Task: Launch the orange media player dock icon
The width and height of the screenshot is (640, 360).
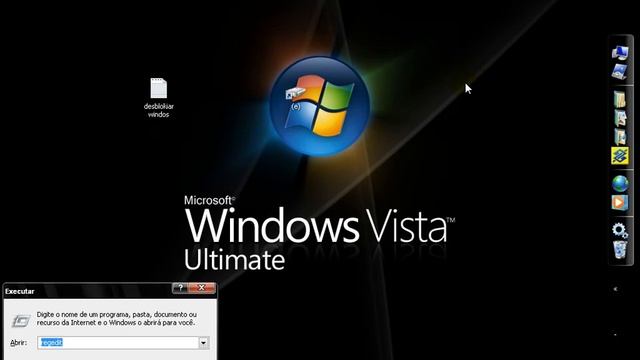Action: coord(620,202)
